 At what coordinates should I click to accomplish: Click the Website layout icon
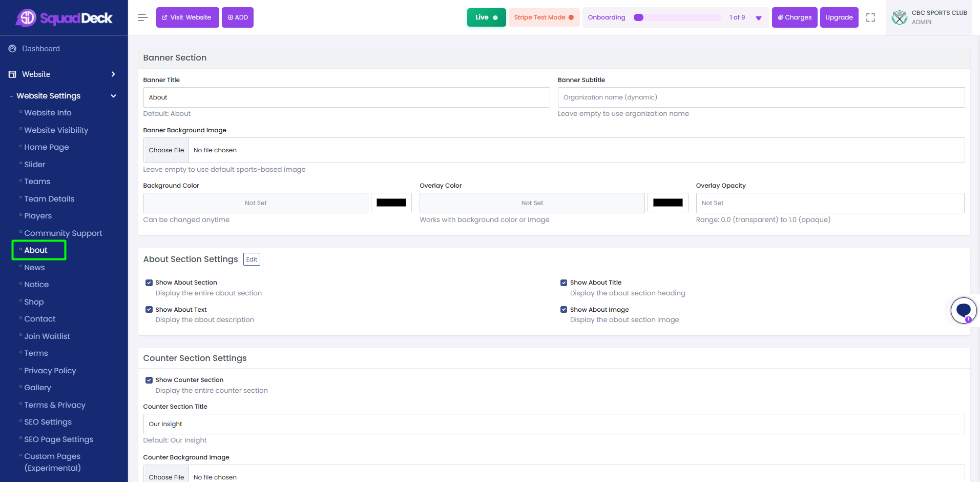[x=12, y=74]
